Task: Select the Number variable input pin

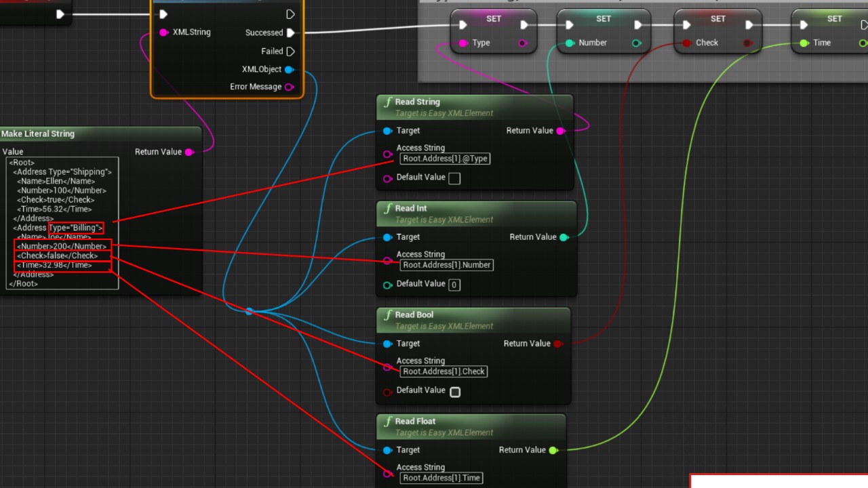Action: click(x=570, y=43)
